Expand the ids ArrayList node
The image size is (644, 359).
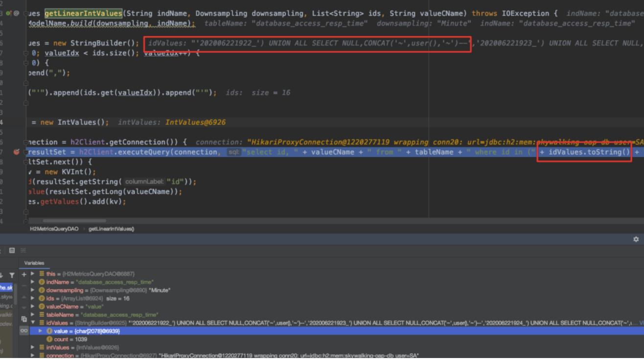coord(33,298)
